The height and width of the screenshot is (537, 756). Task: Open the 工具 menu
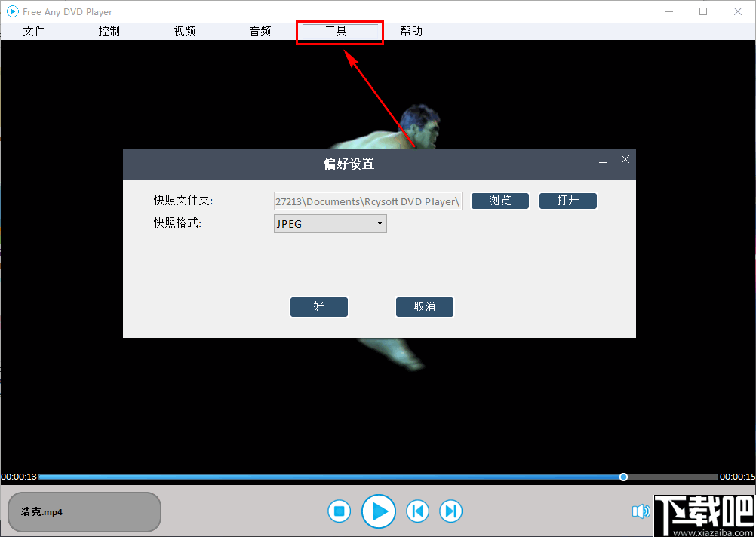pyautogui.click(x=340, y=31)
